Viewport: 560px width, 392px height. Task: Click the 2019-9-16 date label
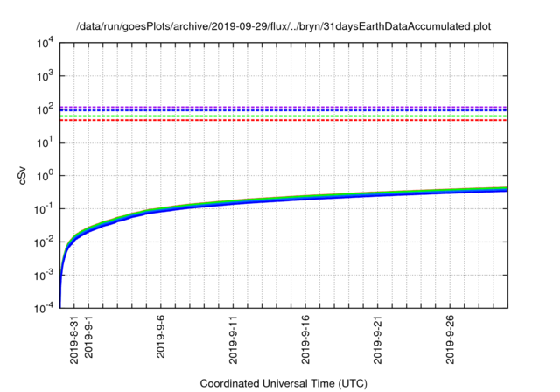click(x=305, y=339)
